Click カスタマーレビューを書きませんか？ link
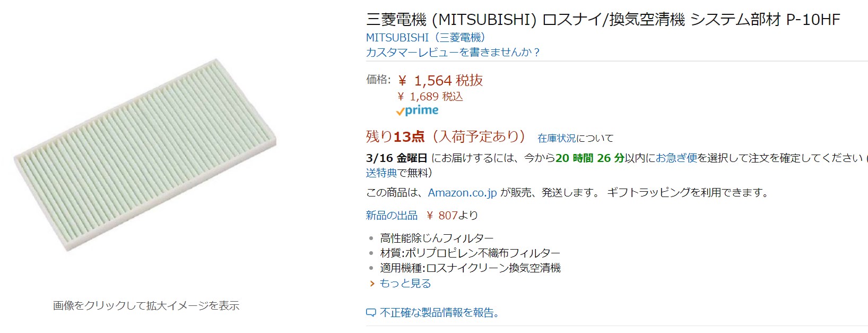Viewport: 868px width, 333px height. pyautogui.click(x=453, y=52)
